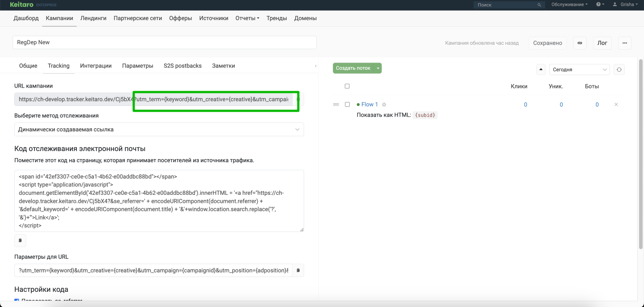Click the Сохранено button
The width and height of the screenshot is (644, 307).
(x=547, y=43)
